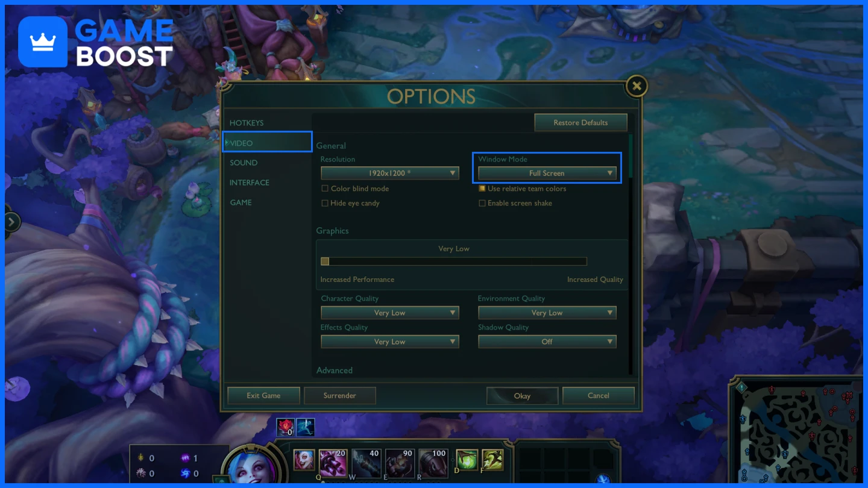The width and height of the screenshot is (868, 488).
Task: Click the passive ability icon beside Q
Action: coord(304,460)
